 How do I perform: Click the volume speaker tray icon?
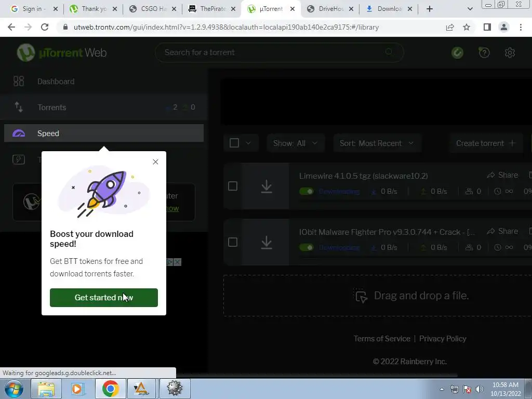click(480, 389)
